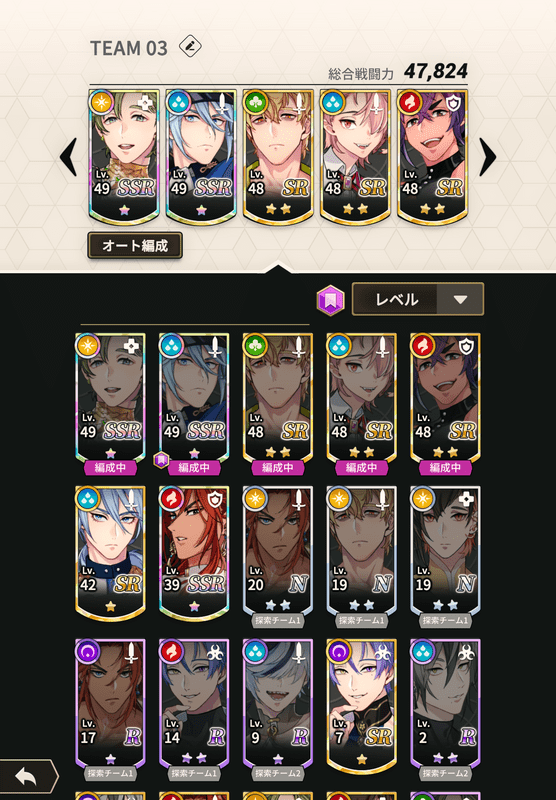Screen dimensions: 556x800
Task: Click the sort dropdown triangle arrow
Action: click(461, 299)
